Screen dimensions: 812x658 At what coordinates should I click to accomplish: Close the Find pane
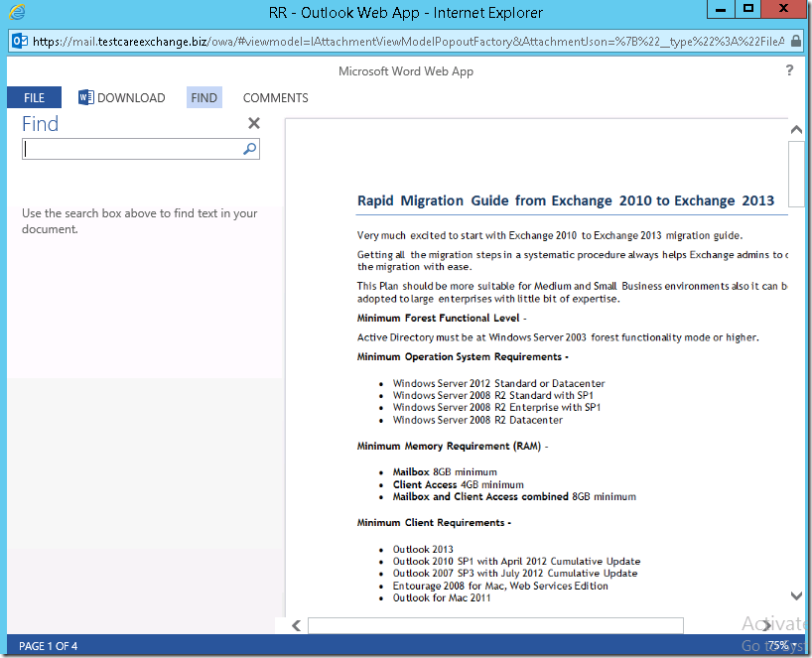click(x=254, y=123)
